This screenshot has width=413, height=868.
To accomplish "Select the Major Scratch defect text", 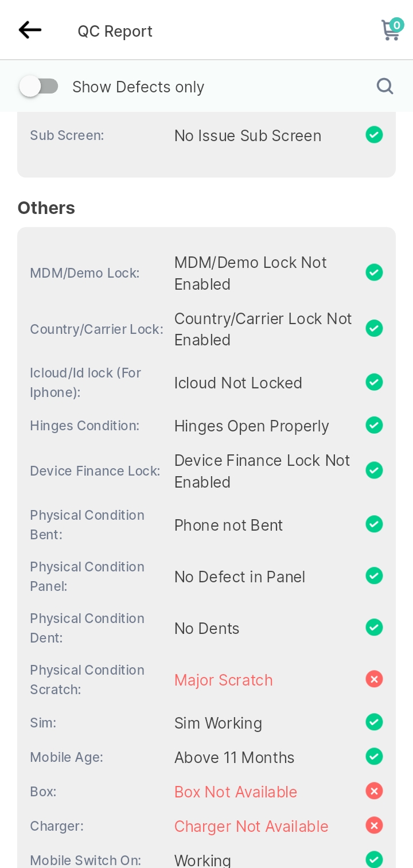I will click(x=223, y=680).
